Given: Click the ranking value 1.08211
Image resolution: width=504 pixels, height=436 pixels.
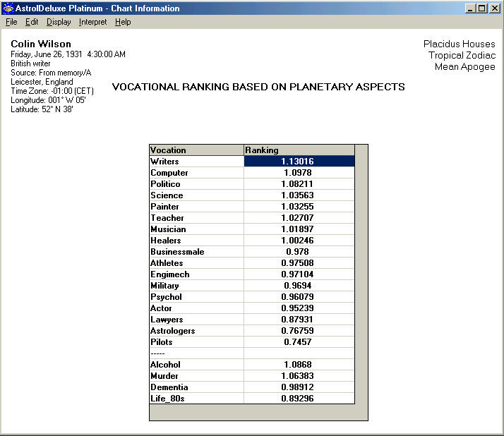Looking at the screenshot, I should coord(299,183).
